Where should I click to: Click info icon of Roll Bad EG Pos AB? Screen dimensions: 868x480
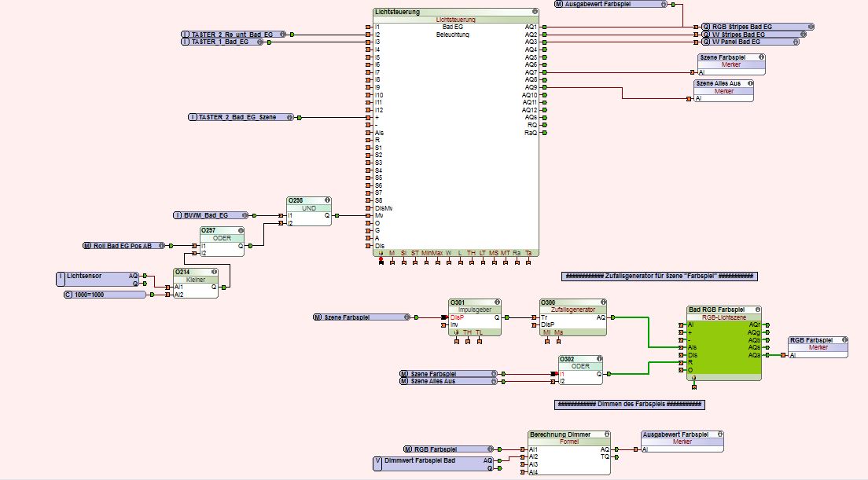162,246
